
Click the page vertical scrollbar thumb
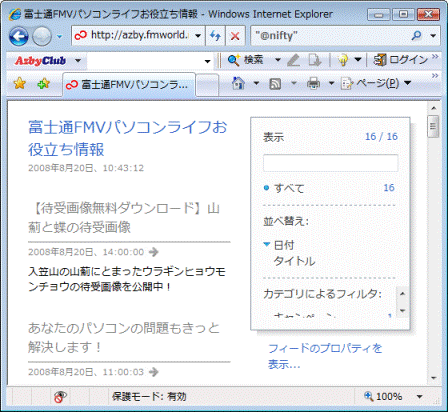coord(433,126)
